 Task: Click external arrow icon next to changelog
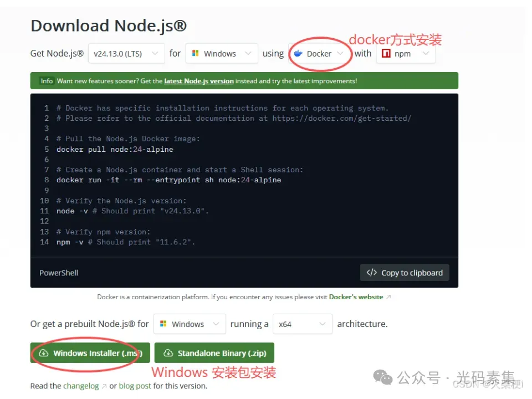coord(104,386)
